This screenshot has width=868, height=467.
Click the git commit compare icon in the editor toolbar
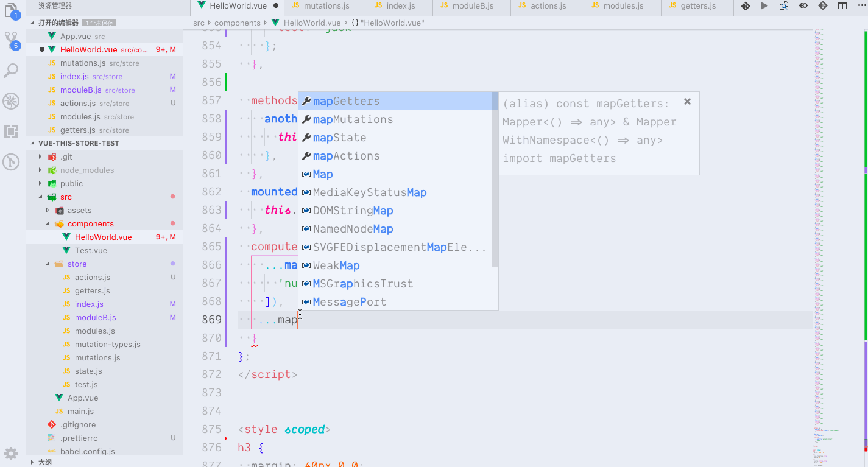tap(803, 6)
